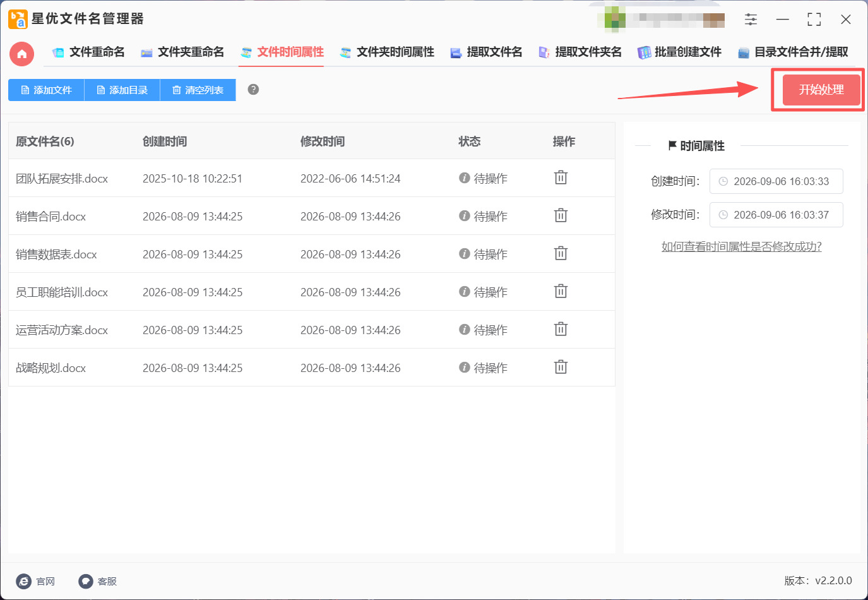Go to 提取文件夹名 tab
The height and width of the screenshot is (600, 868).
click(x=580, y=52)
